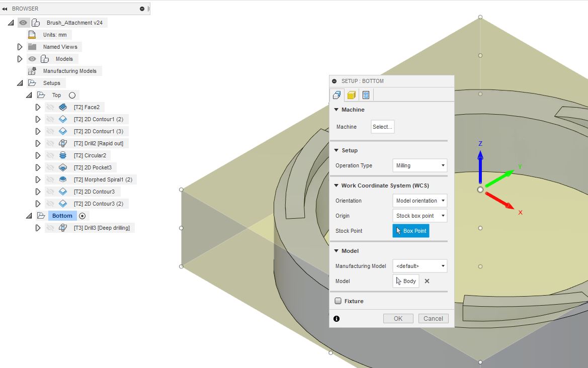Select the [T2] Morphed Spiral1 (2) operation
Image resolution: width=588 pixels, height=368 pixels.
coord(103,179)
